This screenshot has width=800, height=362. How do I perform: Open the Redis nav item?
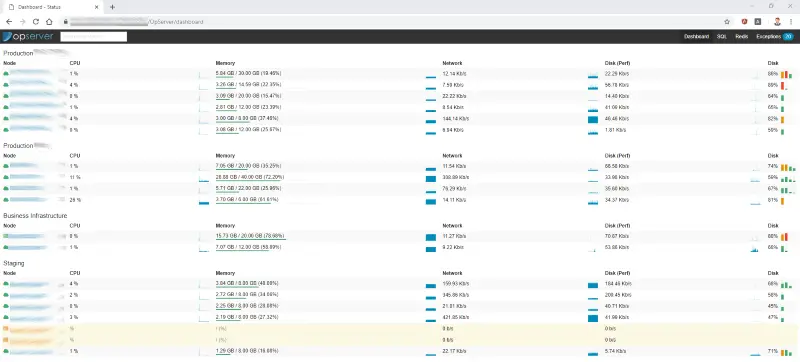(x=742, y=37)
